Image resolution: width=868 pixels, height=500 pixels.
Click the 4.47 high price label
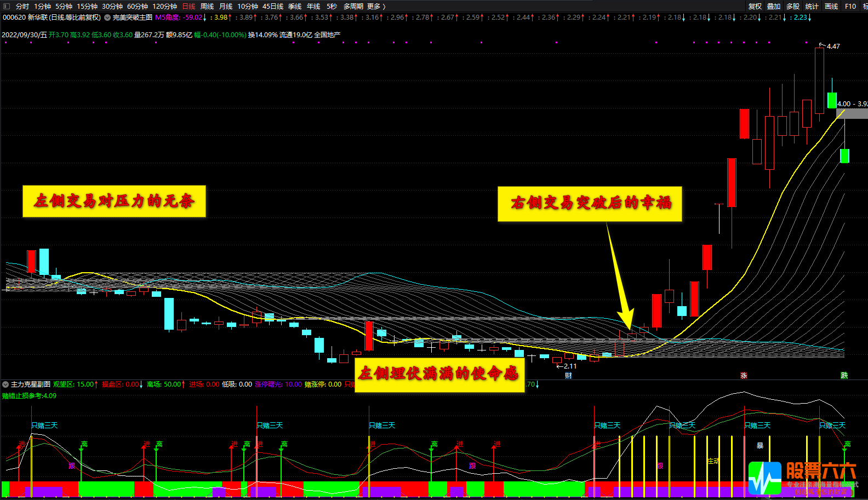(833, 47)
